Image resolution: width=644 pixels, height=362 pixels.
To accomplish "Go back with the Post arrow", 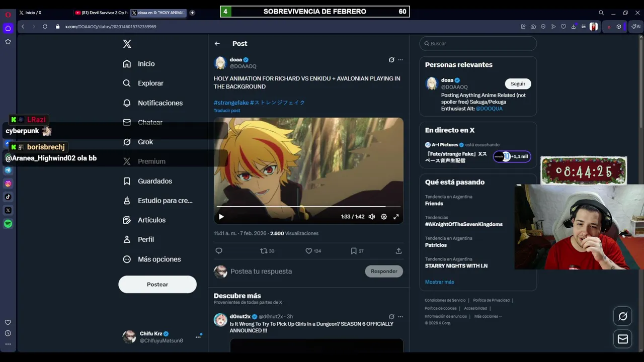I will (x=217, y=44).
